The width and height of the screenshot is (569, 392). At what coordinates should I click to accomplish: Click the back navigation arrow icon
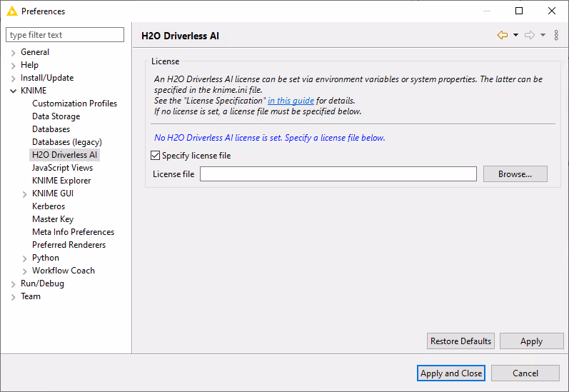click(x=503, y=35)
